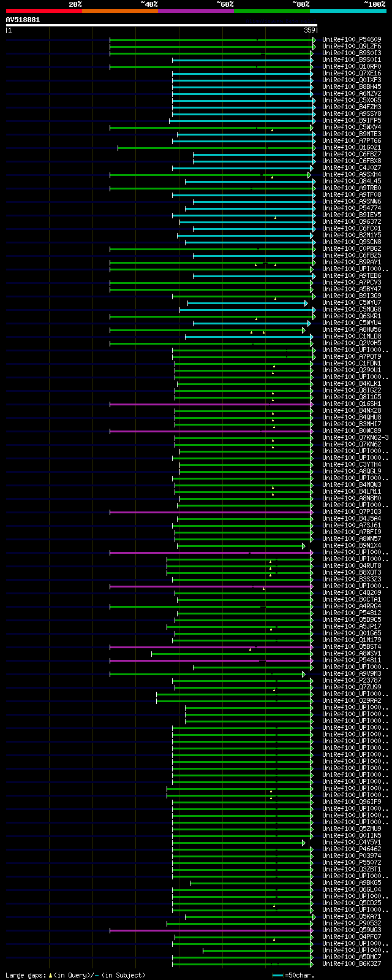Select hit label UniRef100_Q29RA2
The width and height of the screenshot is (392, 980).
352,700
